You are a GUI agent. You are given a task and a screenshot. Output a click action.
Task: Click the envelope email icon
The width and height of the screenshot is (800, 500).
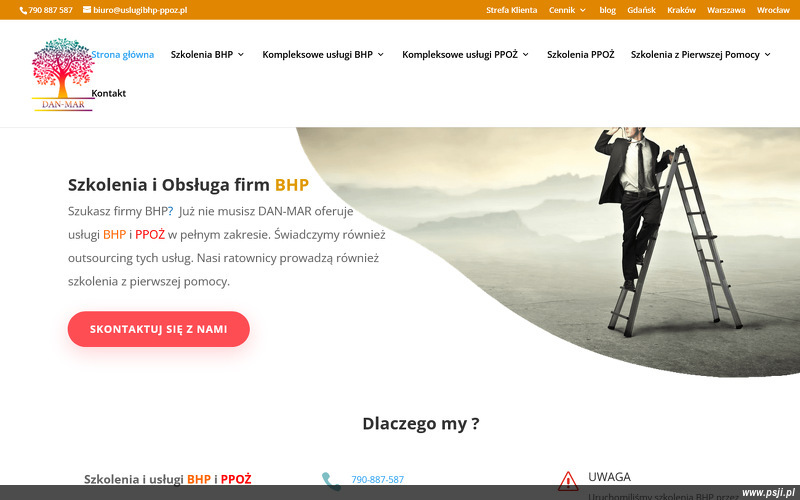pyautogui.click(x=87, y=10)
